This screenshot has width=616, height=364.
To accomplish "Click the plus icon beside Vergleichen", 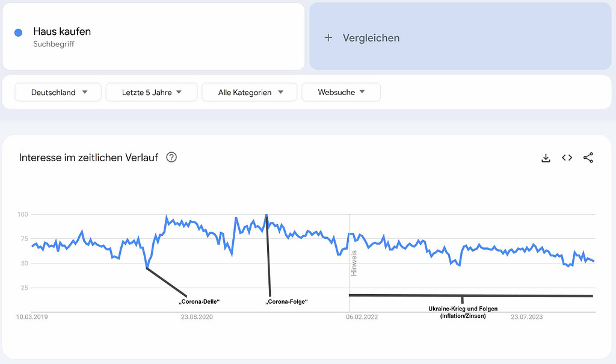I will 328,37.
